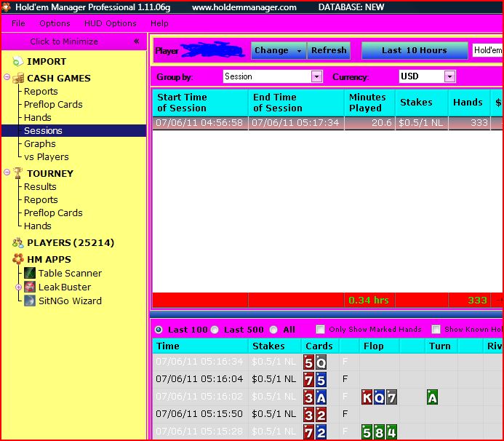The width and height of the screenshot is (504, 441).
Task: Collapse the Cash Games tree section
Action: pos(7,77)
